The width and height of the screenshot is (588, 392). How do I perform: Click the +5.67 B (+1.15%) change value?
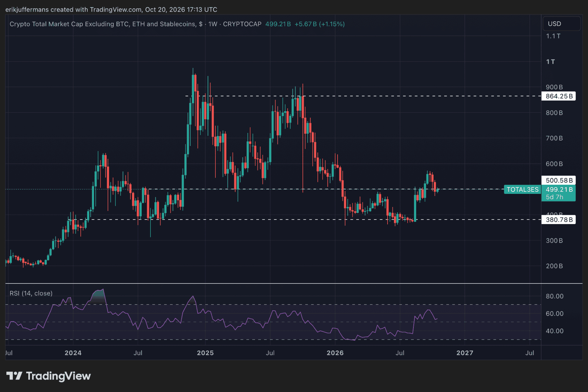[x=320, y=24]
